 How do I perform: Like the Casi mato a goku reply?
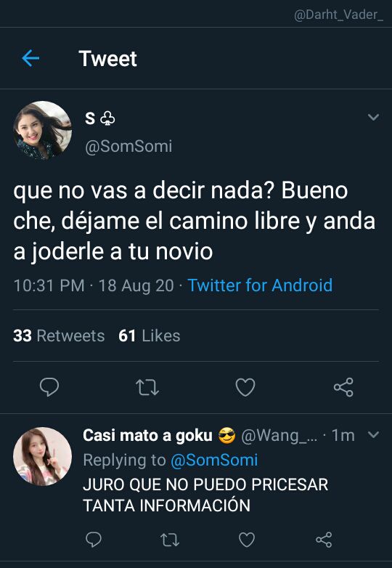247,540
